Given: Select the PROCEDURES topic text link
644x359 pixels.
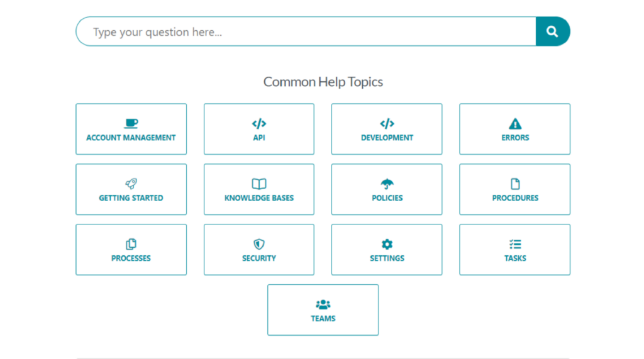Looking at the screenshot, I should coord(515,198).
